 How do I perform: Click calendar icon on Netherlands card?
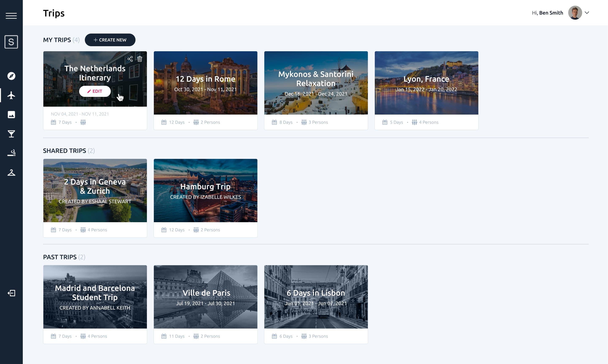click(53, 122)
